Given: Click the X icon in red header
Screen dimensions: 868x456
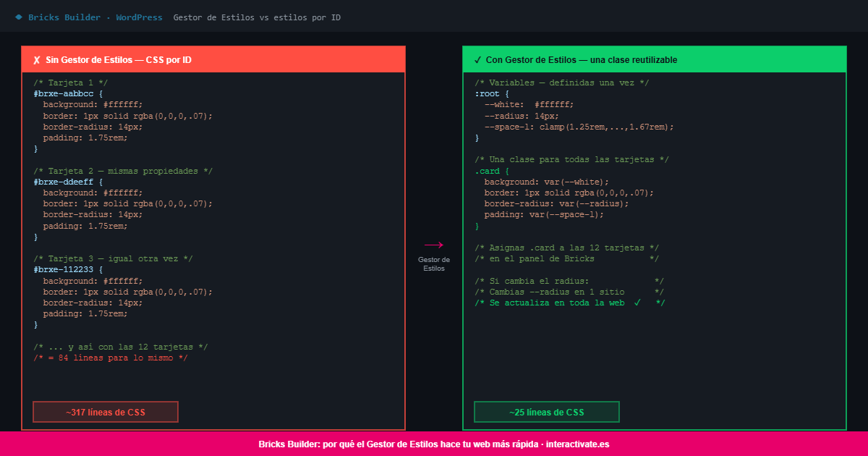Looking at the screenshot, I should [x=36, y=60].
